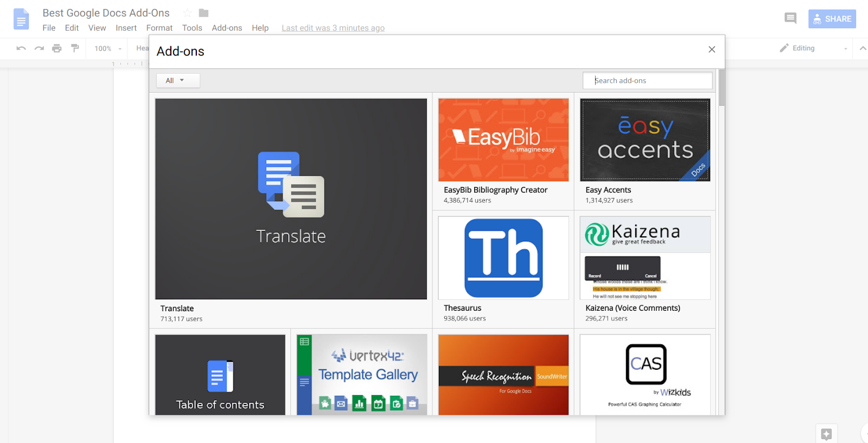
Task: Click the Undo toolbar icon
Action: pyautogui.click(x=21, y=48)
